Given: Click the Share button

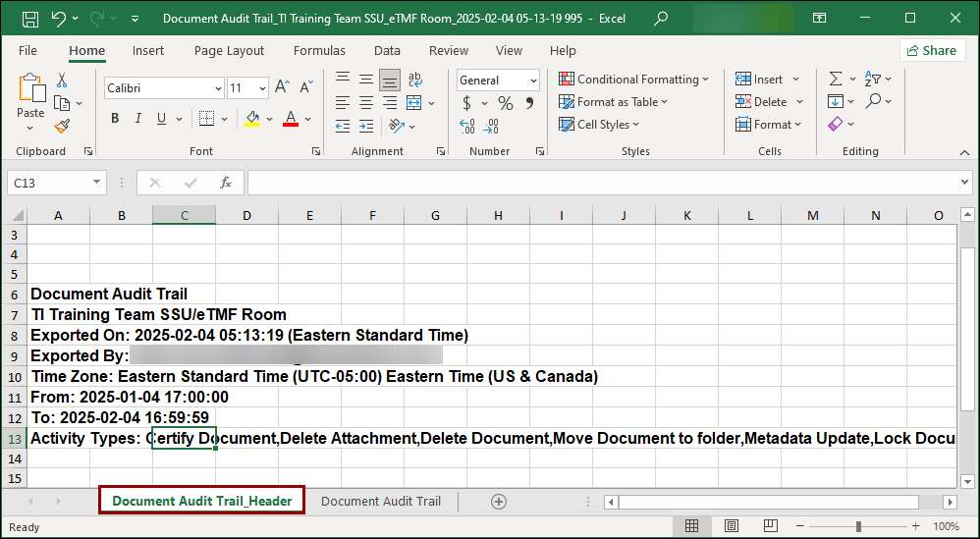Looking at the screenshot, I should (x=932, y=51).
